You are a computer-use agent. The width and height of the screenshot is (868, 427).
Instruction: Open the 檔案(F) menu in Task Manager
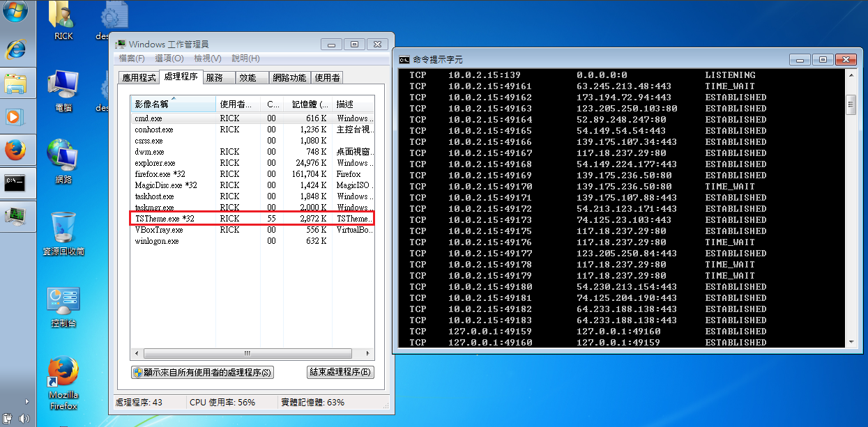tap(132, 59)
